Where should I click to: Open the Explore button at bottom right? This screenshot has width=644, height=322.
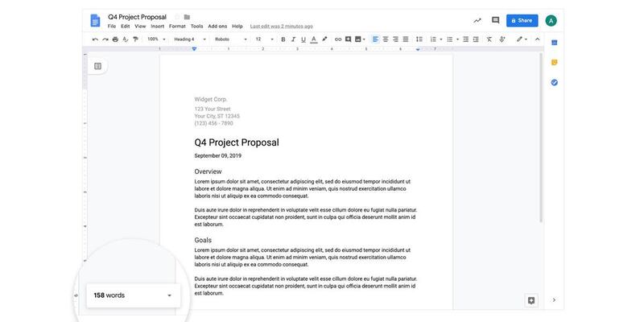click(x=530, y=300)
